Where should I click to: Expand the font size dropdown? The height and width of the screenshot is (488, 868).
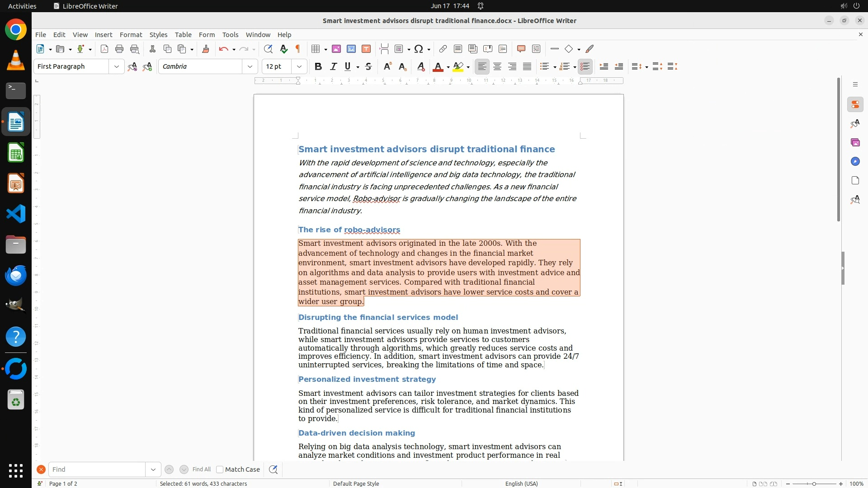pyautogui.click(x=299, y=66)
